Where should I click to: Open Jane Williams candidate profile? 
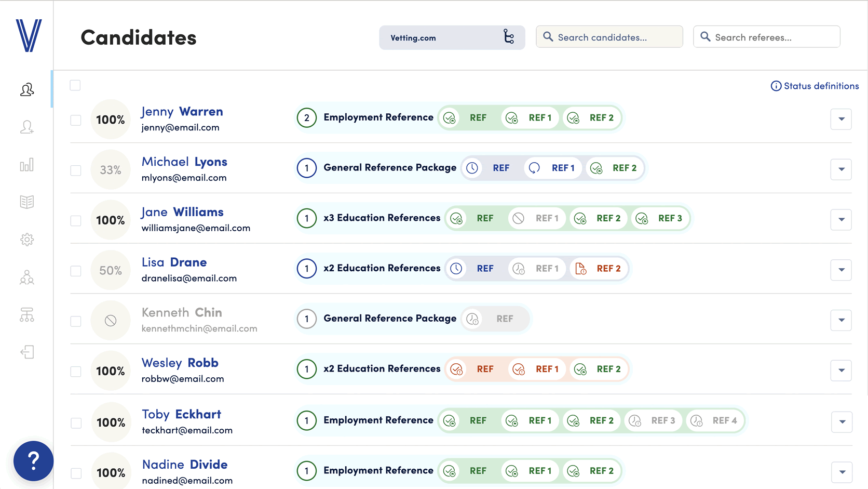click(182, 212)
